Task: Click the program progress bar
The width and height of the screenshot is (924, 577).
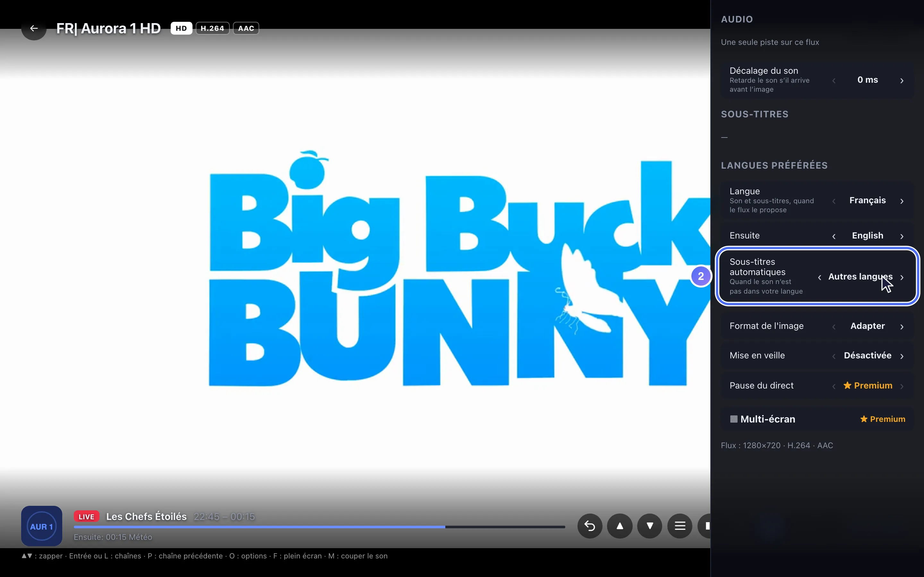Action: (319, 527)
